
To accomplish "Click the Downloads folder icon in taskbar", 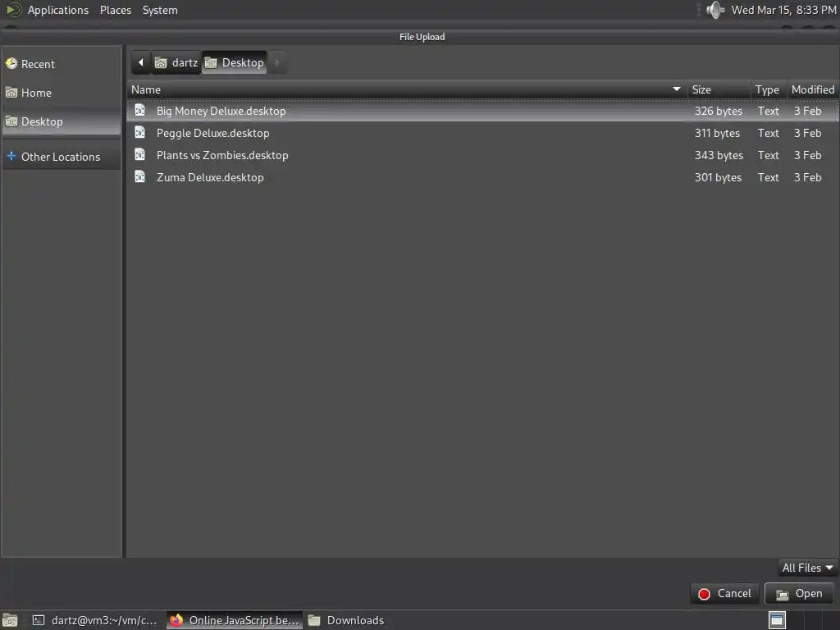I will pos(314,620).
